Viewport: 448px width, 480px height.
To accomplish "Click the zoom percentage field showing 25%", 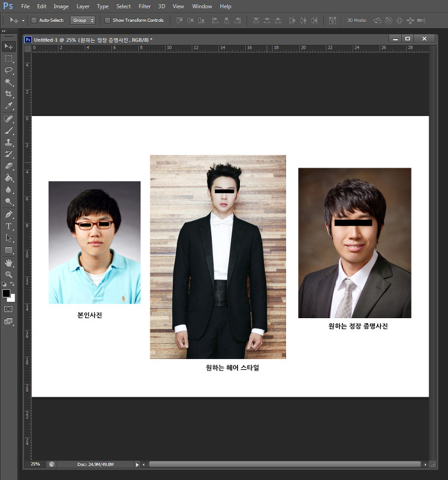I will tap(35, 464).
